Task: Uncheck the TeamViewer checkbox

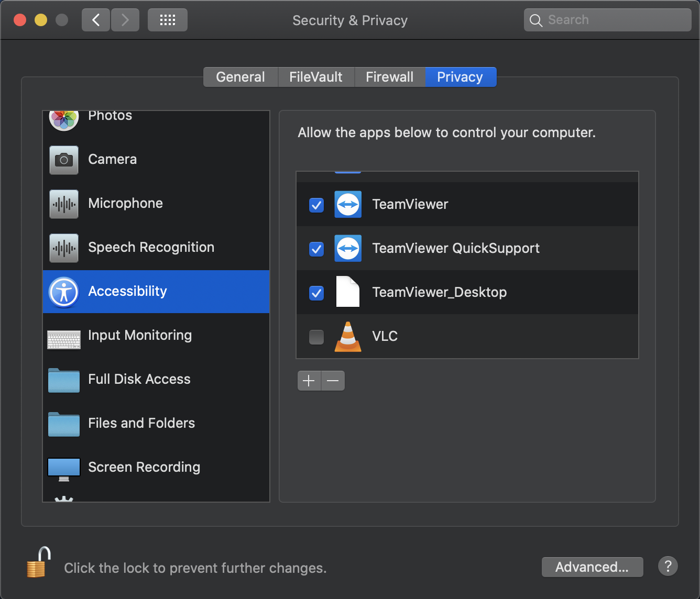Action: [316, 205]
